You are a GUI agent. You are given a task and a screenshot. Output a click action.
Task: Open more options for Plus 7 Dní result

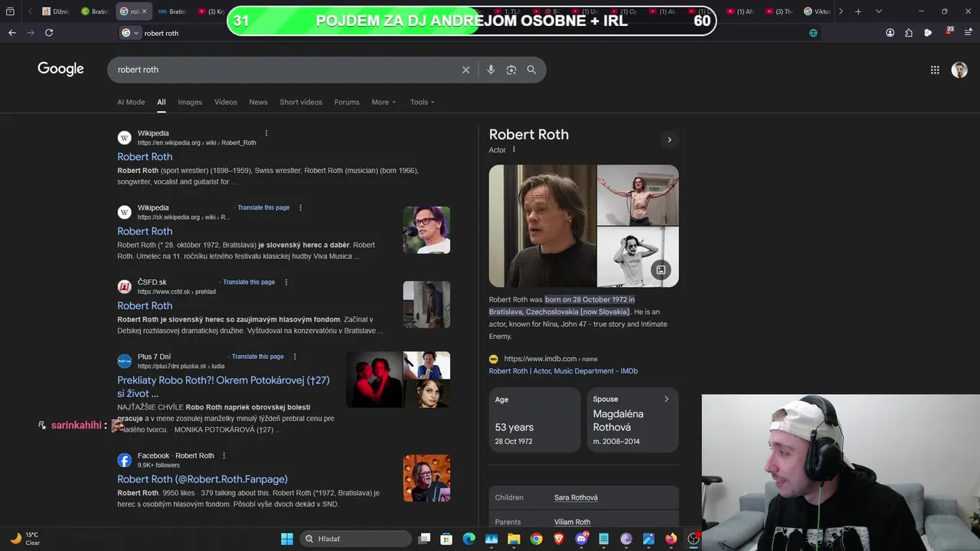tap(295, 357)
